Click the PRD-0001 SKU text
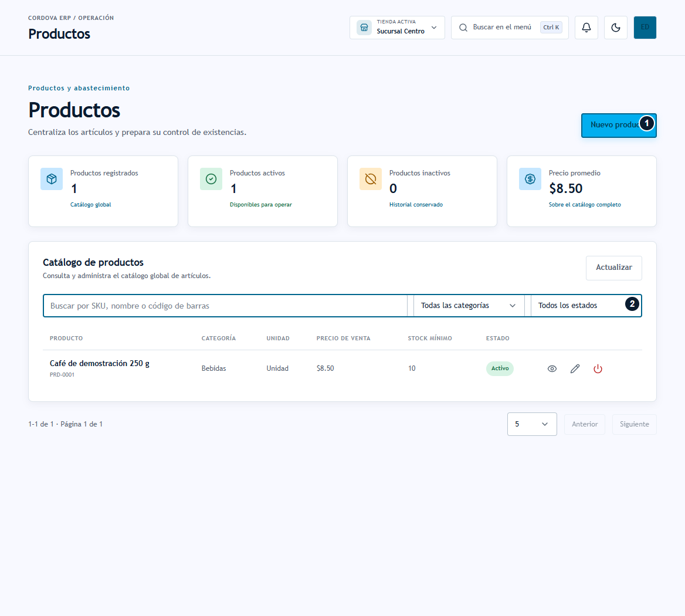The width and height of the screenshot is (685, 616). tap(62, 375)
